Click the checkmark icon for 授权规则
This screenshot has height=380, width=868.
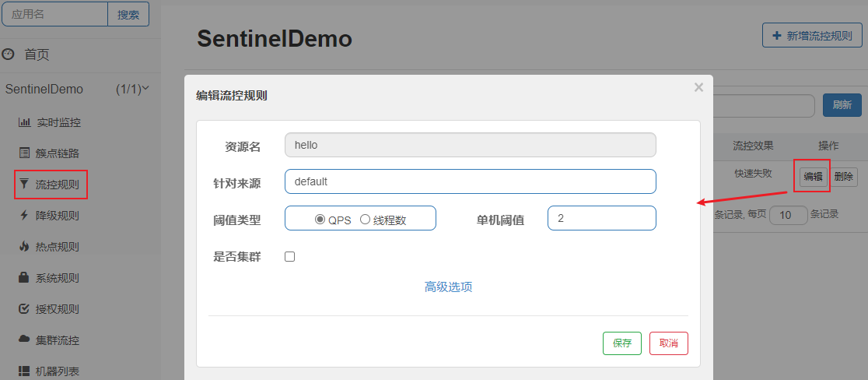click(24, 308)
